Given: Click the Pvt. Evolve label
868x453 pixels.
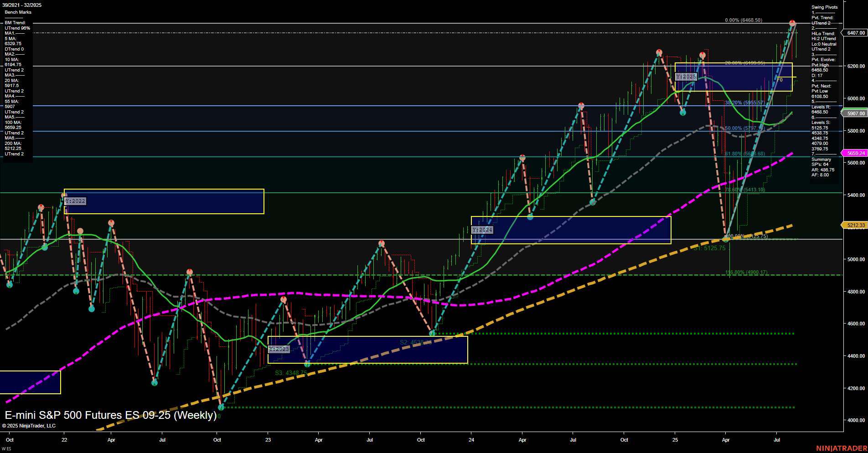Looking at the screenshot, I should pyautogui.click(x=823, y=60).
